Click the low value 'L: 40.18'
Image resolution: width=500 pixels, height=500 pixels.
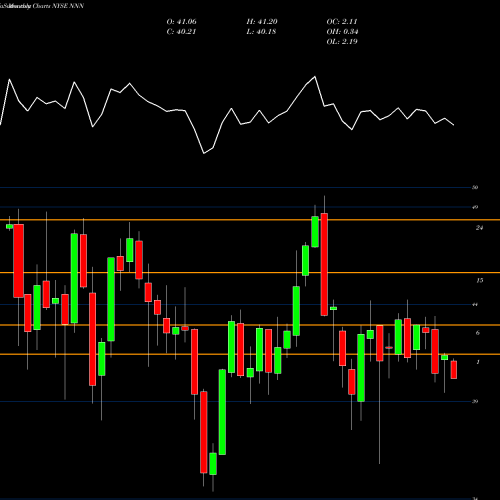[261, 32]
